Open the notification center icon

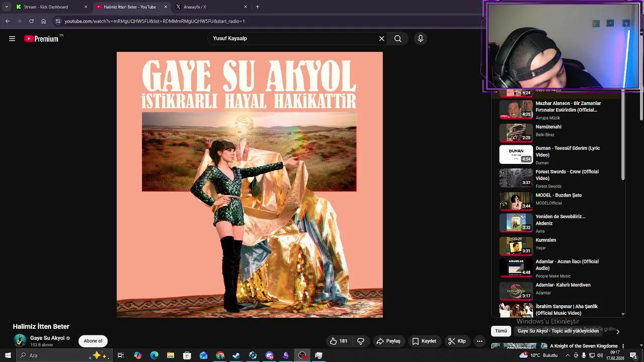[x=633, y=355]
